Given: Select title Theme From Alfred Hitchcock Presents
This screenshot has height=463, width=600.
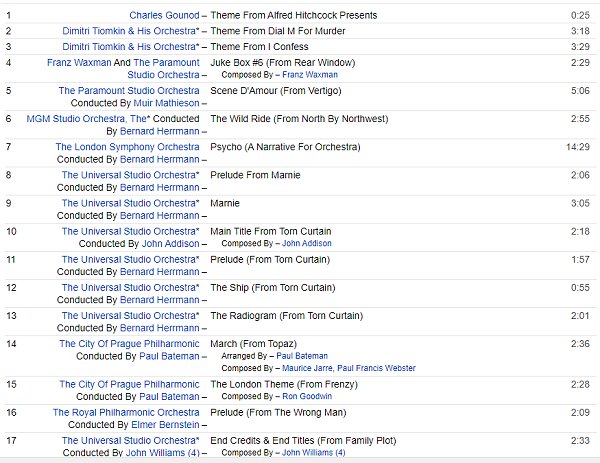Looking at the screenshot, I should point(293,15).
